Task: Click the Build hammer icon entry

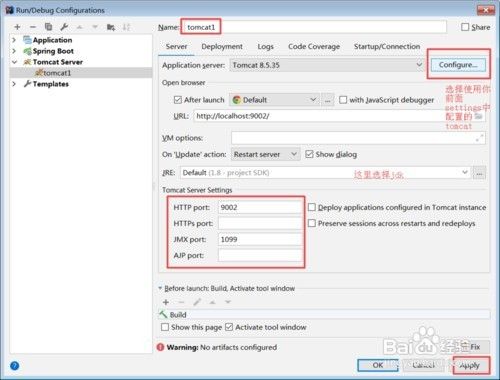Action: 163,314
